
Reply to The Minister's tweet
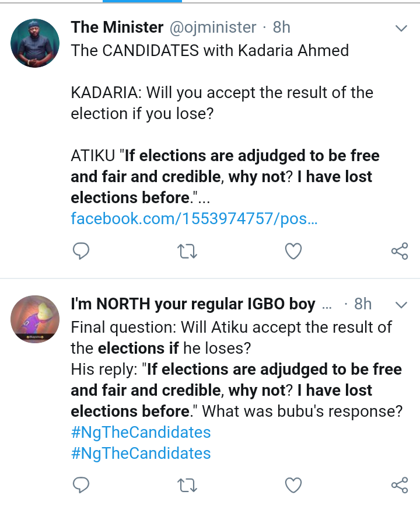(81, 251)
